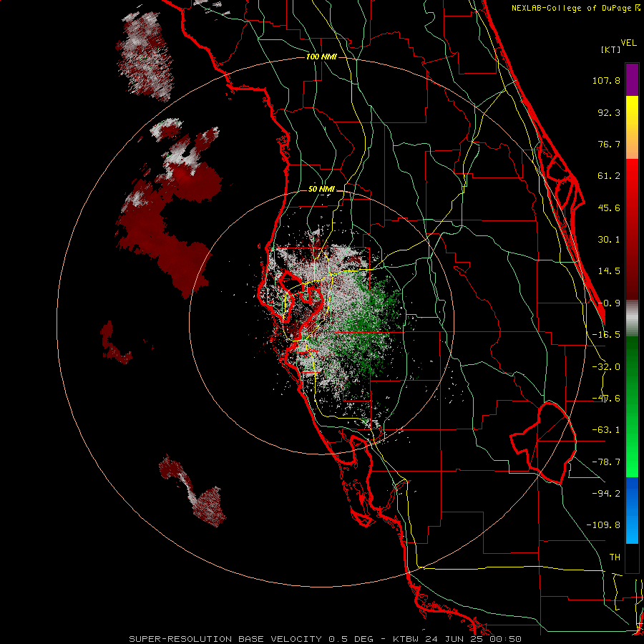Click the -47.6 velocity scale value
Screen dimensions: 644x644
coord(606,399)
